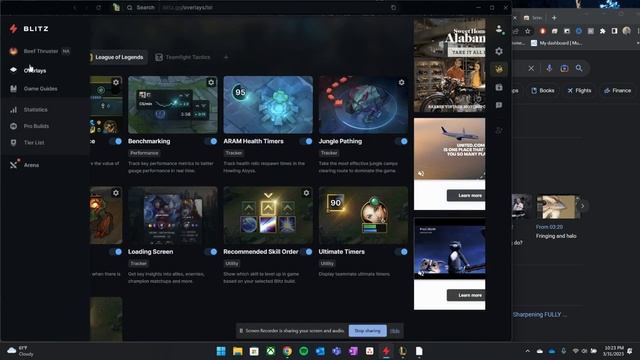Click the Blitz lightning logo
The image size is (640, 360).
(13, 29)
